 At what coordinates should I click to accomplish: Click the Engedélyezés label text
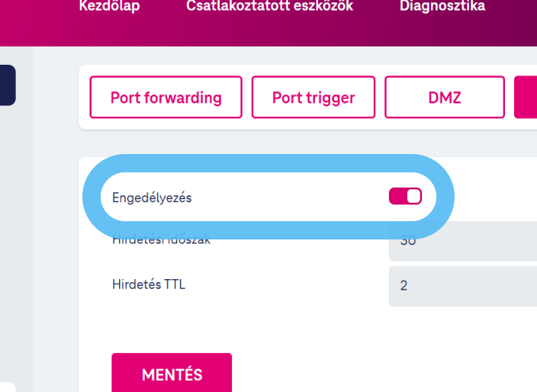(152, 198)
